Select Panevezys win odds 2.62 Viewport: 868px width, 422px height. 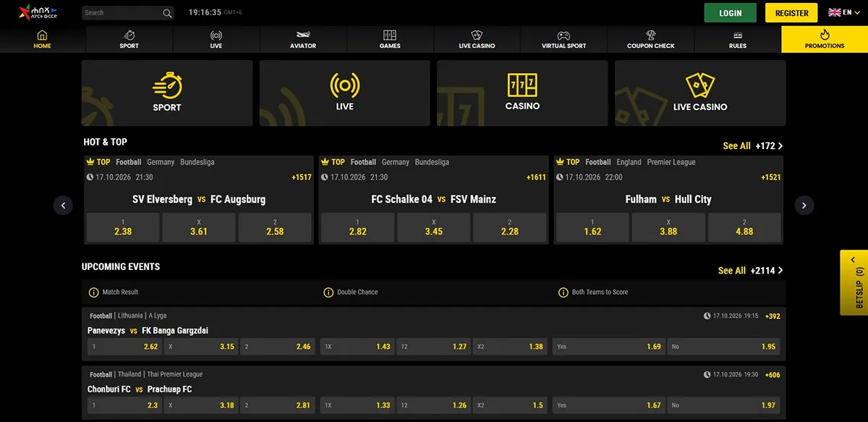coord(124,347)
